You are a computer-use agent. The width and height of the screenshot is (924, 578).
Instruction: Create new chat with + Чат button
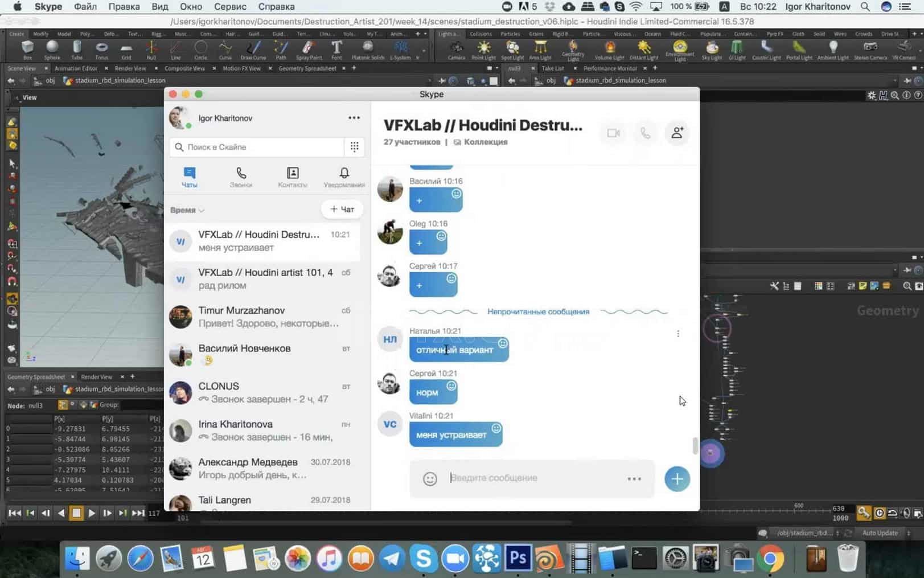342,210
